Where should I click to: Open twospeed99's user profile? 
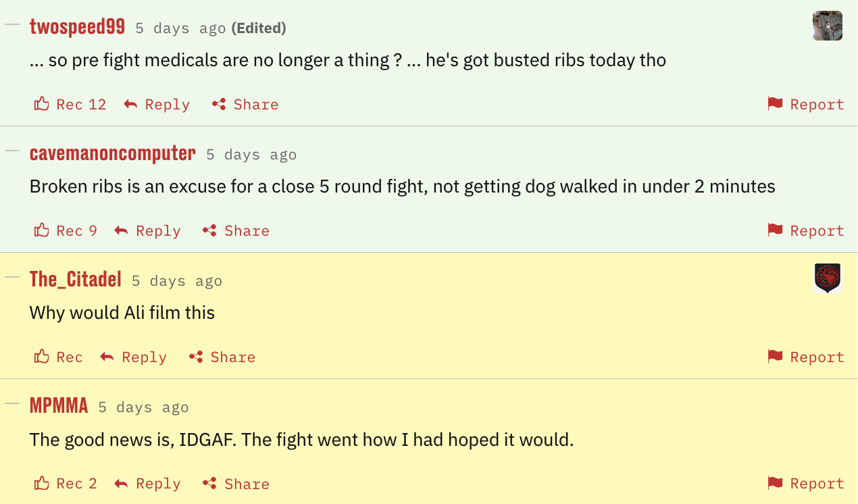tap(77, 27)
